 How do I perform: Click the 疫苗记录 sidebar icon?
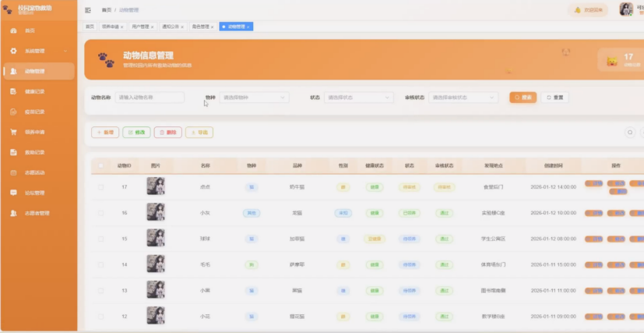point(13,112)
